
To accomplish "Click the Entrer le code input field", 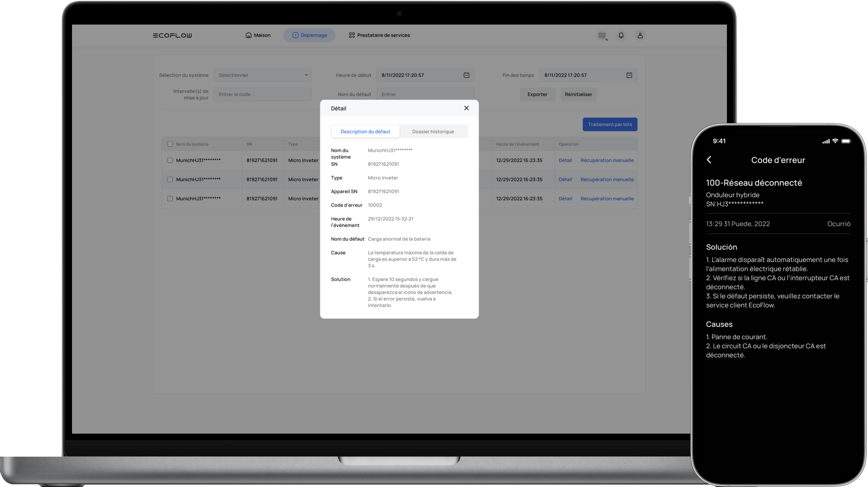I will [x=263, y=94].
